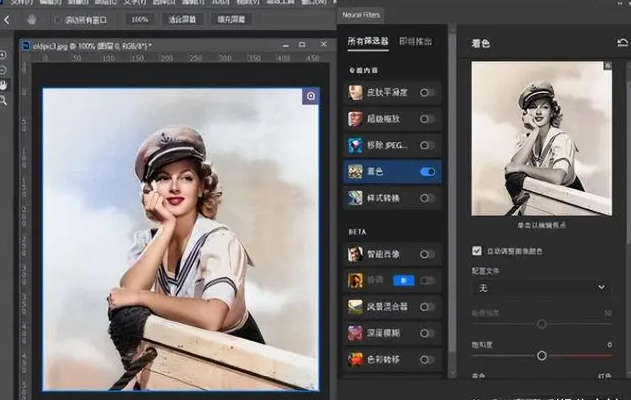Click the preview icon at canvas top-right corner
Image resolution: width=631 pixels, height=400 pixels.
pos(310,96)
